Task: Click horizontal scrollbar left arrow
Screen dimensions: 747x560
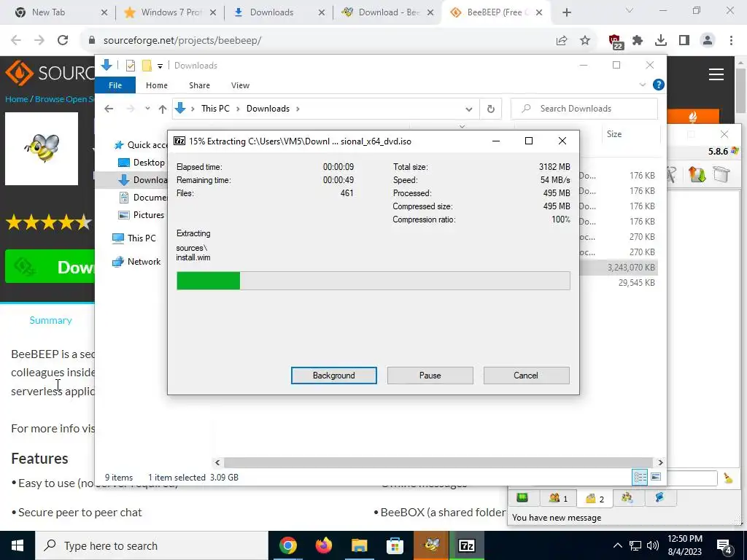Action: [217, 462]
